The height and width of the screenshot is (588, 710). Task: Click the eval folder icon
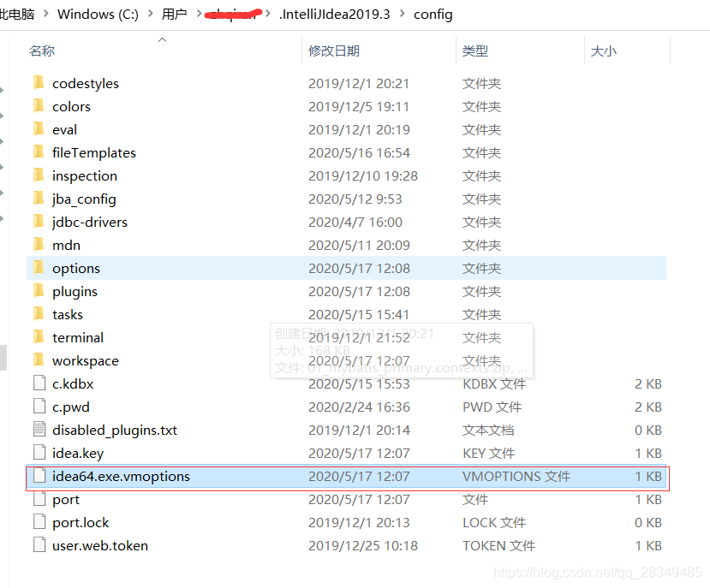click(x=39, y=129)
